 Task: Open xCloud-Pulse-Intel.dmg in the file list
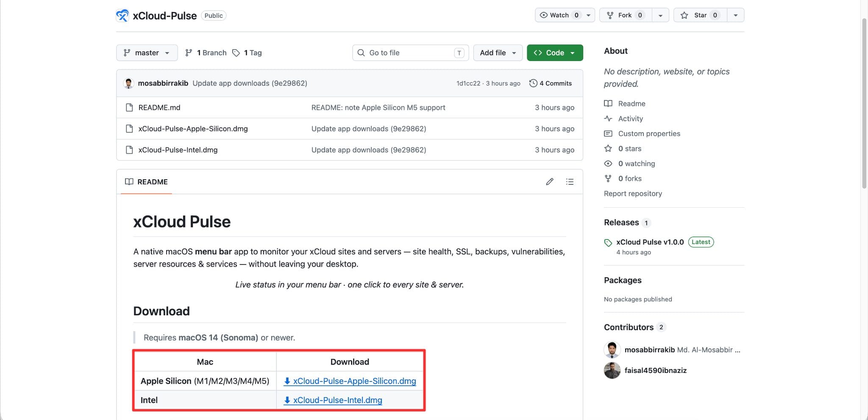[178, 150]
